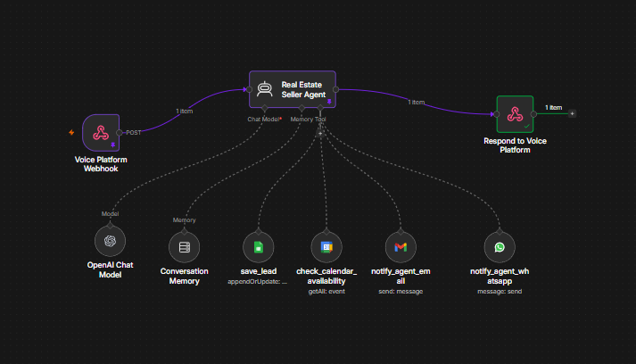Click the green checkmark on Respond node
Screen dimensions: 636x364
click(x=526, y=126)
